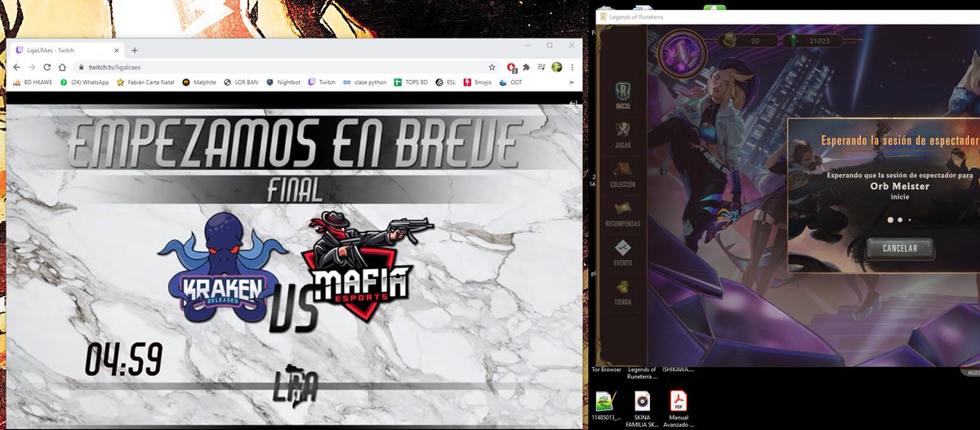Screen dimensions: 980x430
Task: Open the Emojis bookmark
Action: tap(479, 83)
